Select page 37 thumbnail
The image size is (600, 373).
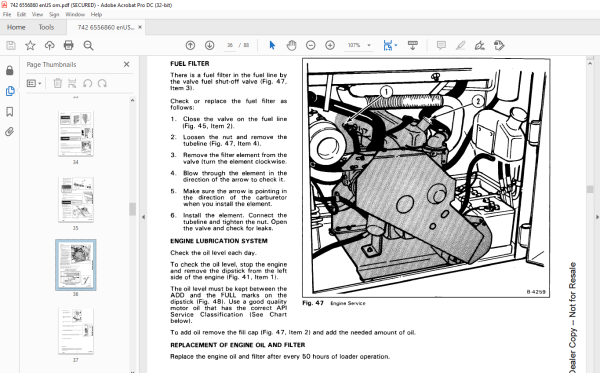tap(76, 331)
